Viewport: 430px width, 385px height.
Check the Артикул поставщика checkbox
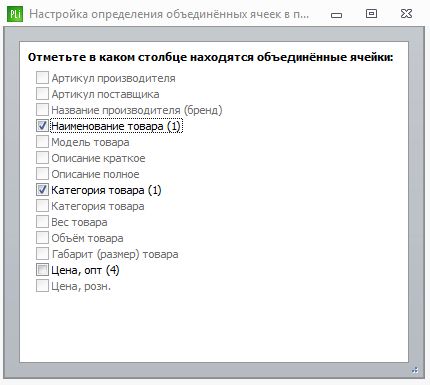pos(42,94)
